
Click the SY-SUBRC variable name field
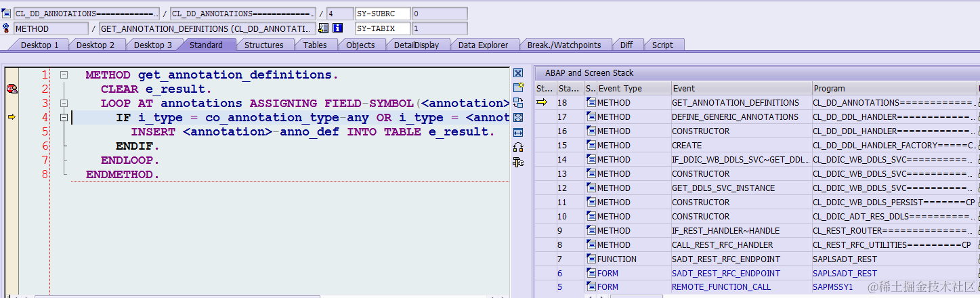(x=383, y=14)
